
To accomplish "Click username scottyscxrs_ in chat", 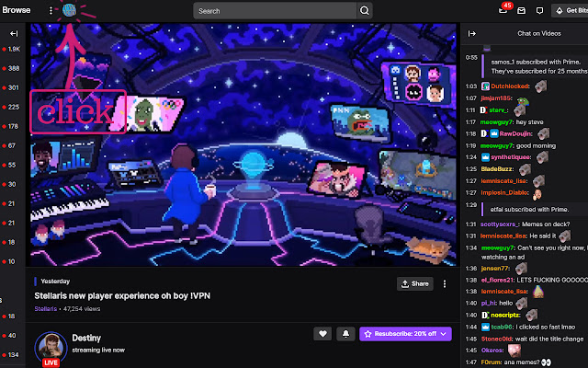I will tap(500, 224).
